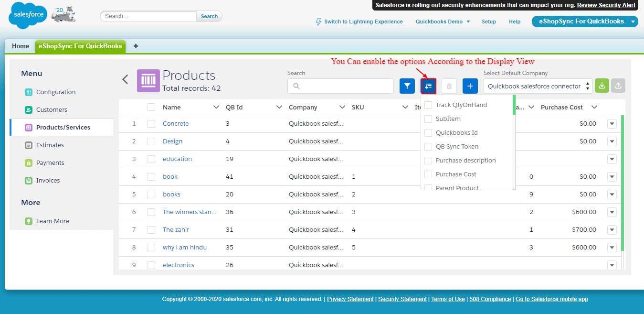Tick the checkbox for Concrete row
This screenshot has width=644, height=314.
(x=151, y=124)
